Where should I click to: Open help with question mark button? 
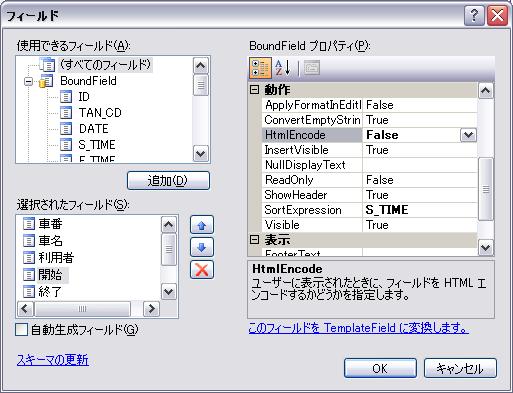pyautogui.click(x=474, y=15)
